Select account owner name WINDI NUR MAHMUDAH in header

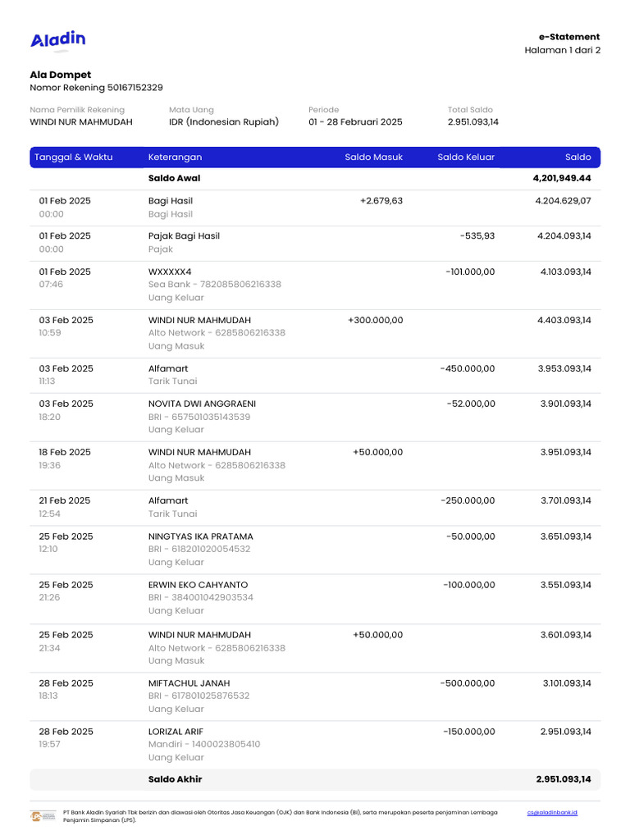click(81, 122)
